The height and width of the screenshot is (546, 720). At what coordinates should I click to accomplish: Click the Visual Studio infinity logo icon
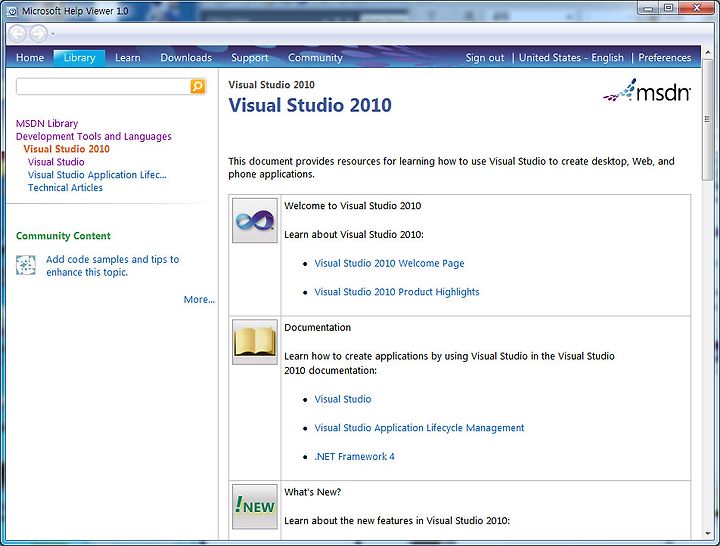(x=255, y=220)
